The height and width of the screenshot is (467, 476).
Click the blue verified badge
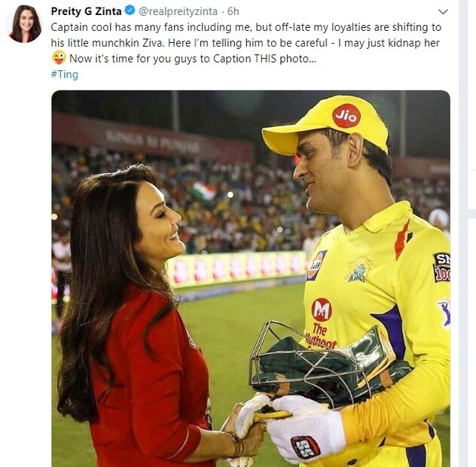[130, 11]
